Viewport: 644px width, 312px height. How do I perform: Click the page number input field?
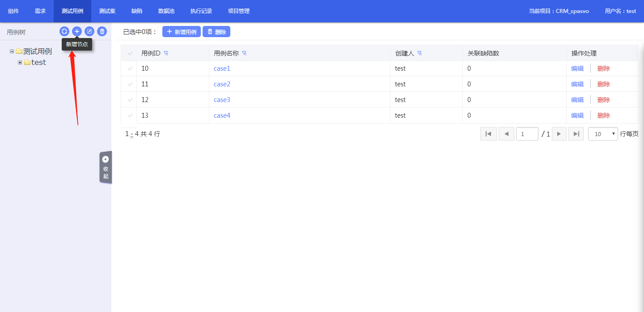pyautogui.click(x=527, y=134)
